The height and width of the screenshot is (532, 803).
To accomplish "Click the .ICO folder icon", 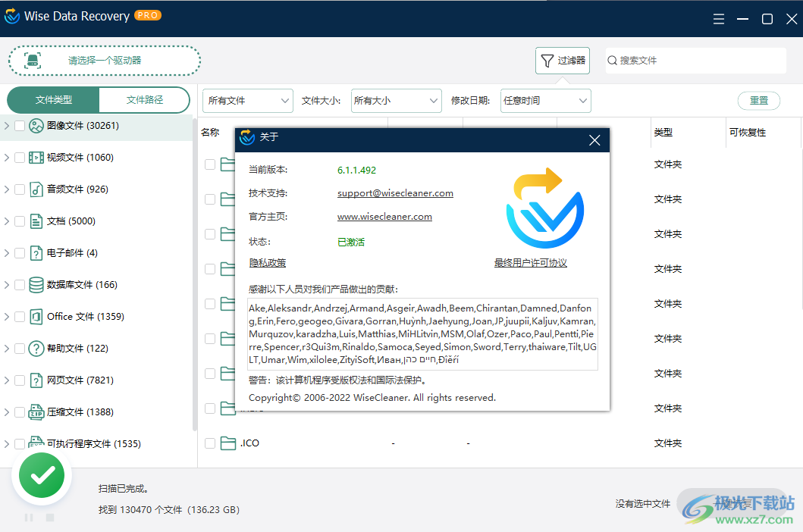I will pyautogui.click(x=228, y=443).
